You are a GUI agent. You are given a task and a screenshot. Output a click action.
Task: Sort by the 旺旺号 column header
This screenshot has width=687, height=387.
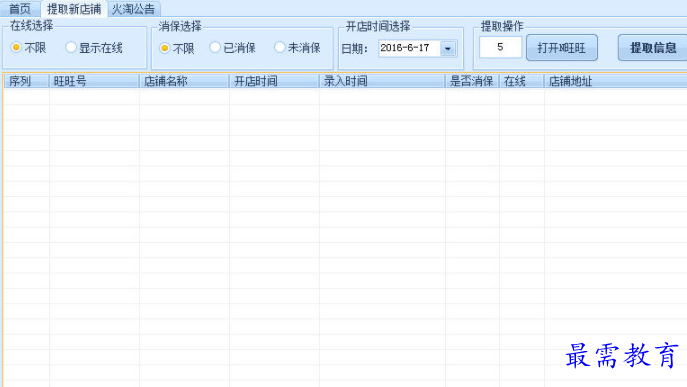(x=94, y=81)
